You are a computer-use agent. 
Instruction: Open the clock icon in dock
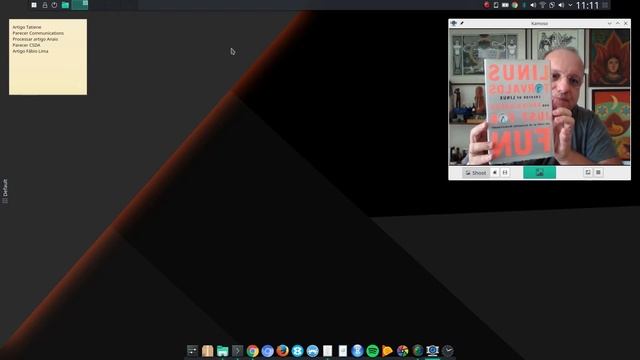tap(448, 351)
